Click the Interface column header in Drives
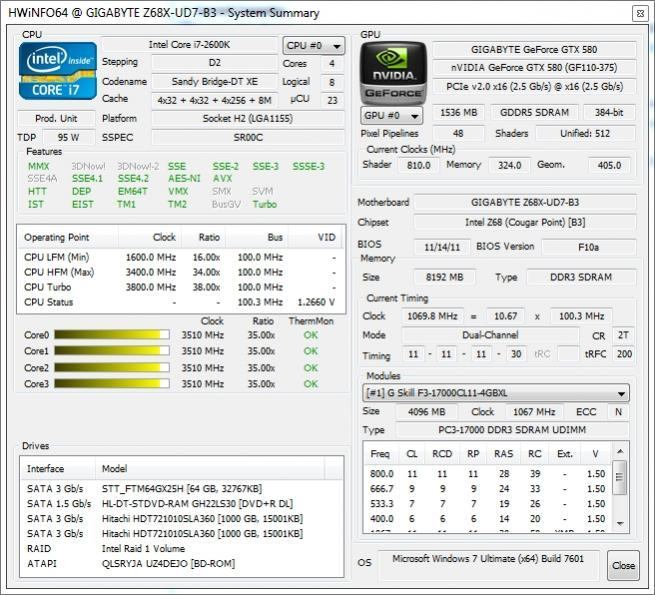Image resolution: width=655 pixels, height=595 pixels. tap(58, 468)
